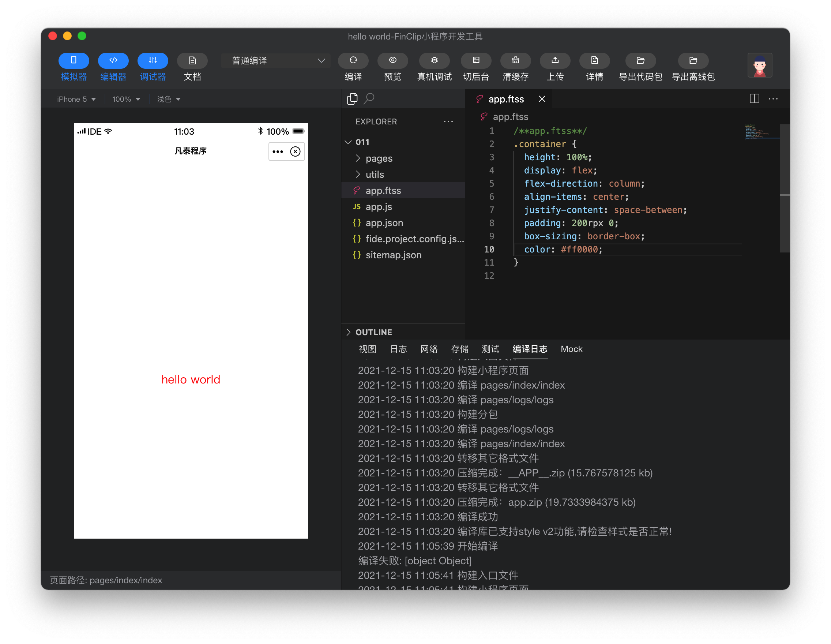The image size is (831, 644).
Task: Click line number 10 in gutter
Action: pos(489,250)
